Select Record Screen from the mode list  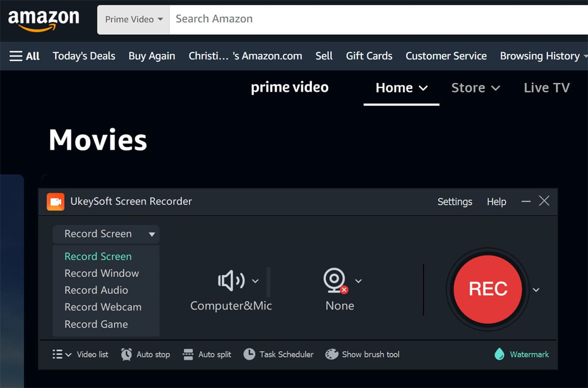pos(98,257)
